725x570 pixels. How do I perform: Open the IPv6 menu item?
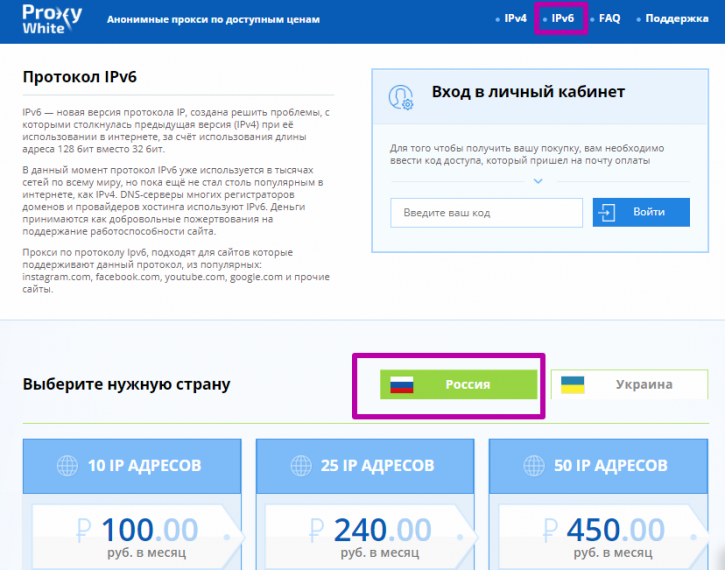[562, 18]
